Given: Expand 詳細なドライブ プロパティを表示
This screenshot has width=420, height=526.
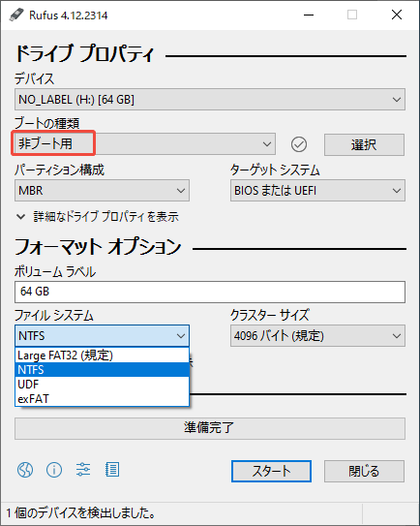Looking at the screenshot, I should tap(97, 217).
